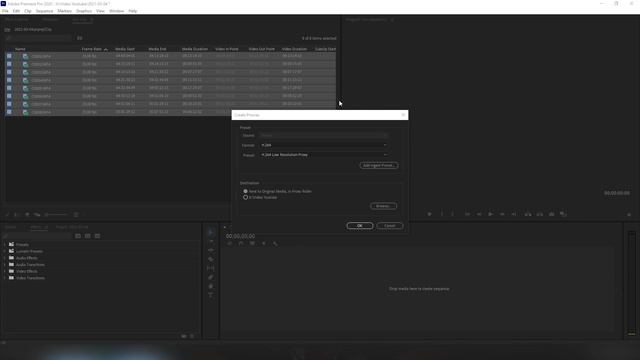Click the Project panel search field

[x=39, y=38]
